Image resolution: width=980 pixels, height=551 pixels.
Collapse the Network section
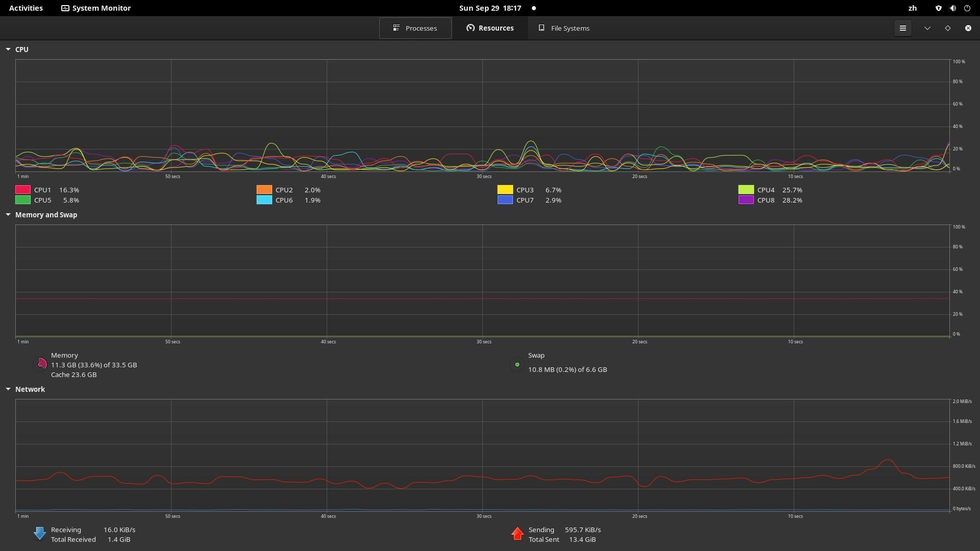tap(8, 389)
